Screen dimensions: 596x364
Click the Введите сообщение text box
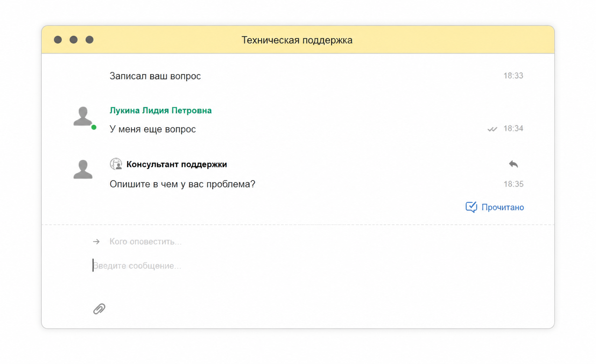(x=137, y=266)
